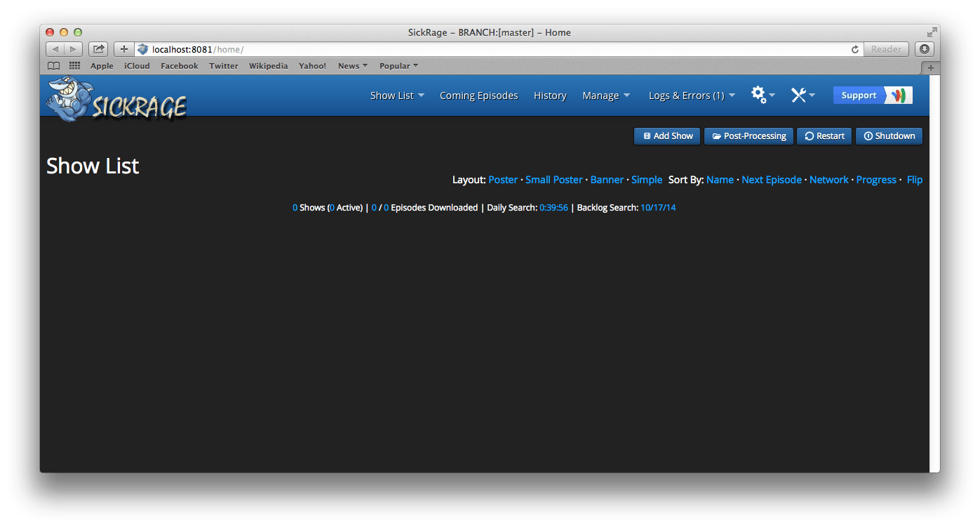Open the settings gear menu
The height and width of the screenshot is (528, 980).
coord(763,95)
